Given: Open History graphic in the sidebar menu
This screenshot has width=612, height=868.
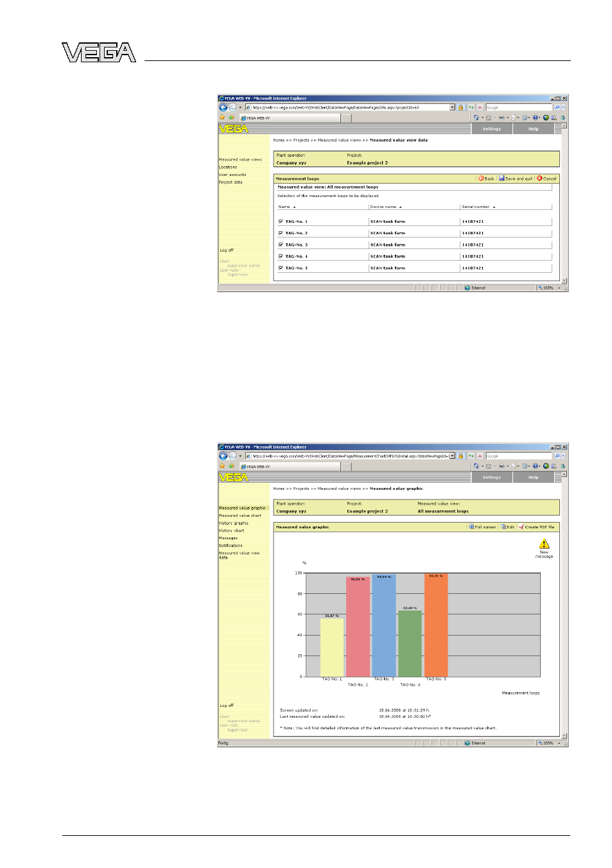Looking at the screenshot, I should 234,523.
